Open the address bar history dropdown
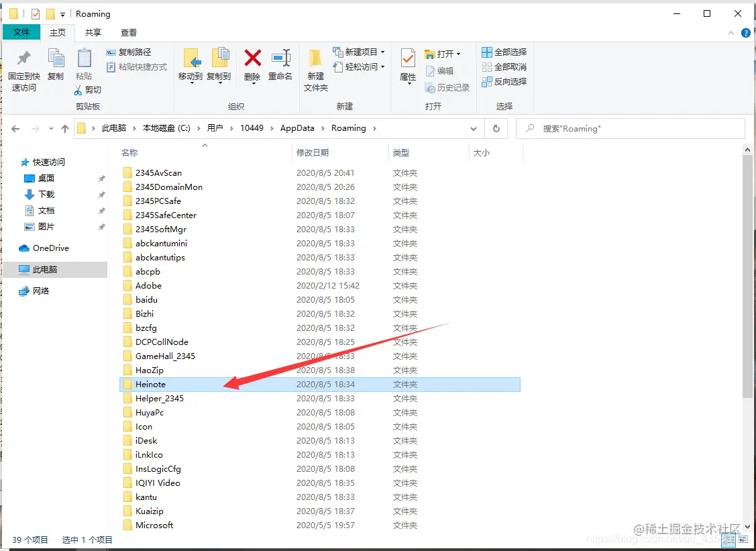 [474, 129]
